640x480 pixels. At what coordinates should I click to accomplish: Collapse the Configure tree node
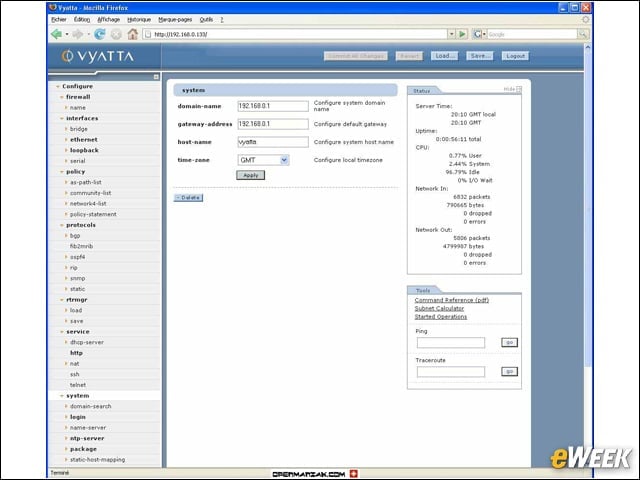pyautogui.click(x=58, y=87)
